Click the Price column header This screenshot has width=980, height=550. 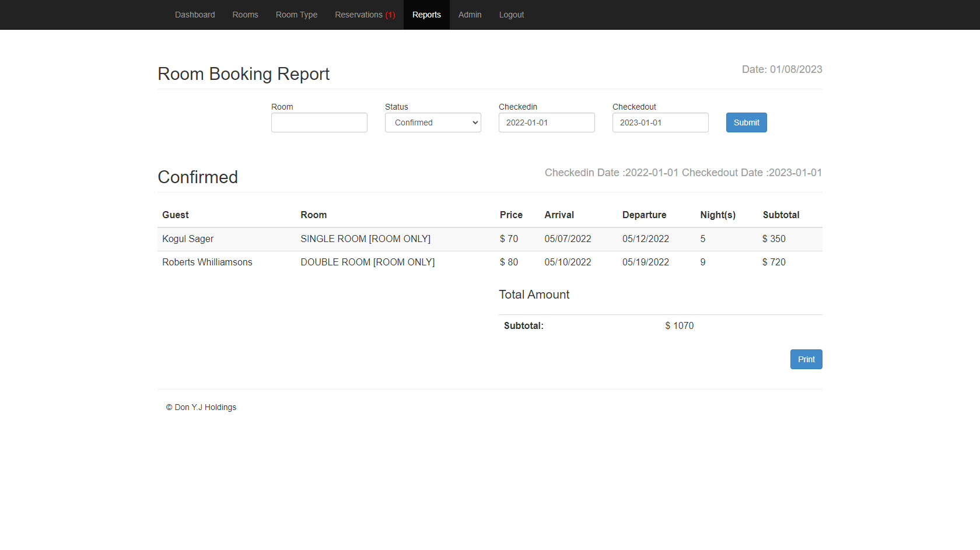click(x=511, y=215)
